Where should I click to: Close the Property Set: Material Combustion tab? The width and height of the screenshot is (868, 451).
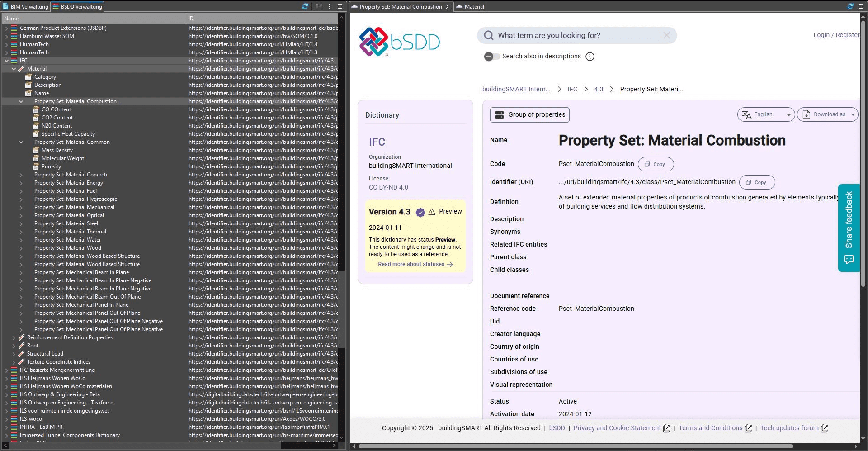pos(448,6)
